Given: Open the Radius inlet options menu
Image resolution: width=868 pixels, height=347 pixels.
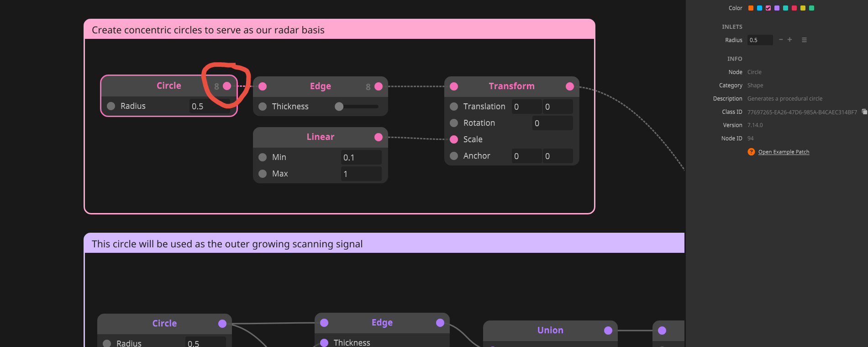Looking at the screenshot, I should point(804,40).
